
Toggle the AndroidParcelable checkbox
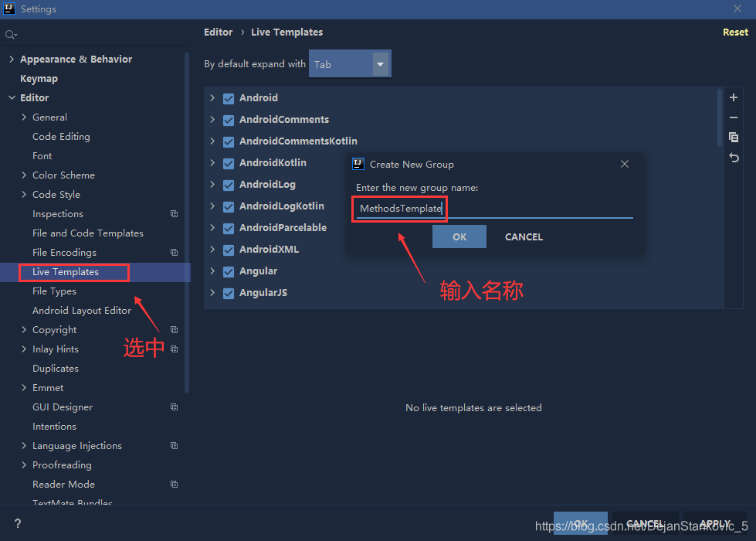(x=229, y=228)
